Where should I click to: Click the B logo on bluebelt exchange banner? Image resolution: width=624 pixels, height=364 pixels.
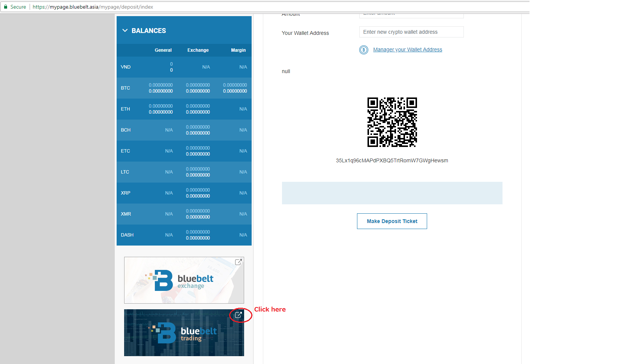pos(163,280)
